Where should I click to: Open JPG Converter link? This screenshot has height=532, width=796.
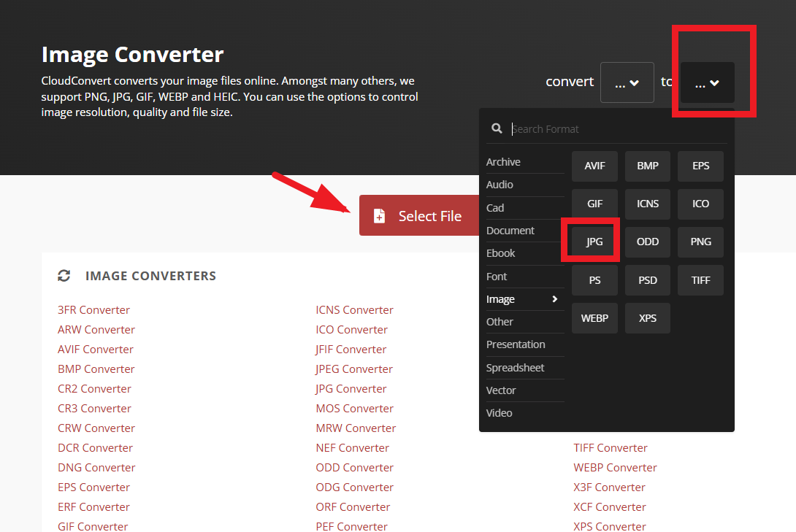click(x=351, y=389)
